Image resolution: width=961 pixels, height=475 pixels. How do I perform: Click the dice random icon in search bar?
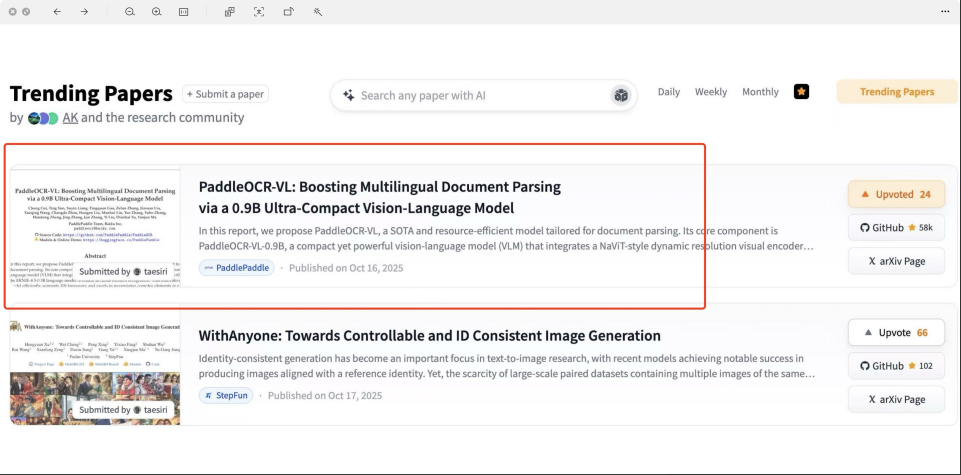[x=621, y=95]
